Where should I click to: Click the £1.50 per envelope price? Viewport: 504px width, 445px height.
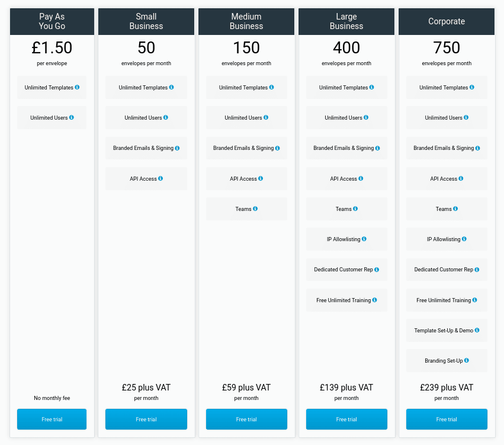pos(52,47)
